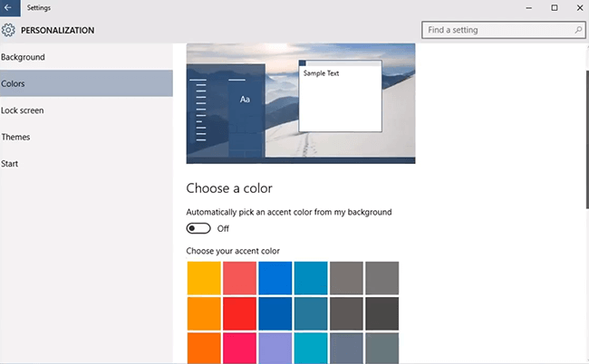Open the Start settings section
The width and height of the screenshot is (589, 364).
click(10, 164)
